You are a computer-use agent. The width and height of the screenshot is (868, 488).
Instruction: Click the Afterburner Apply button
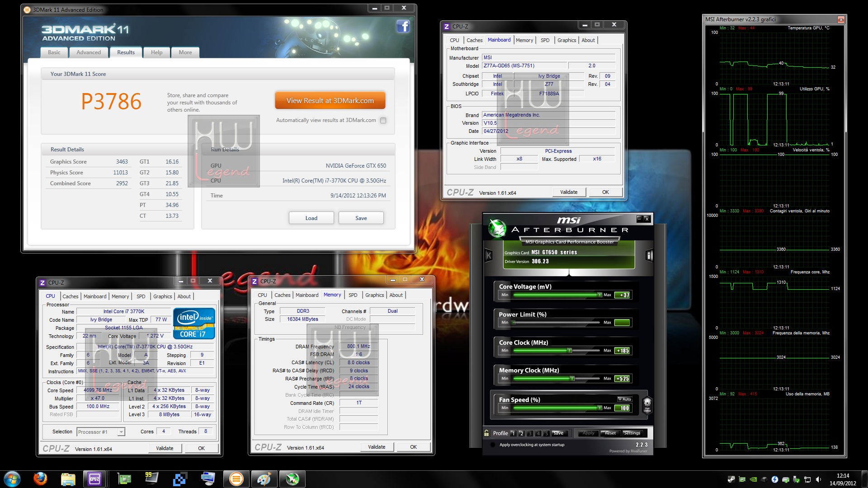[589, 433]
